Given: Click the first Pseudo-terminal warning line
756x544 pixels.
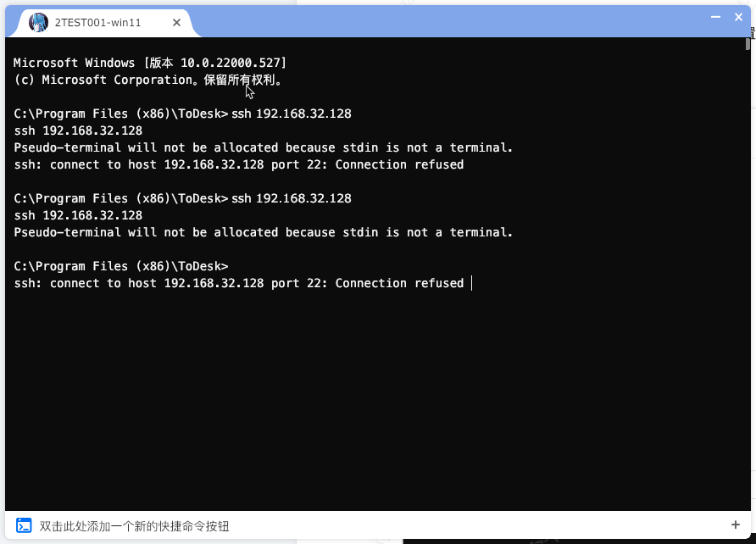Looking at the screenshot, I should [264, 147].
